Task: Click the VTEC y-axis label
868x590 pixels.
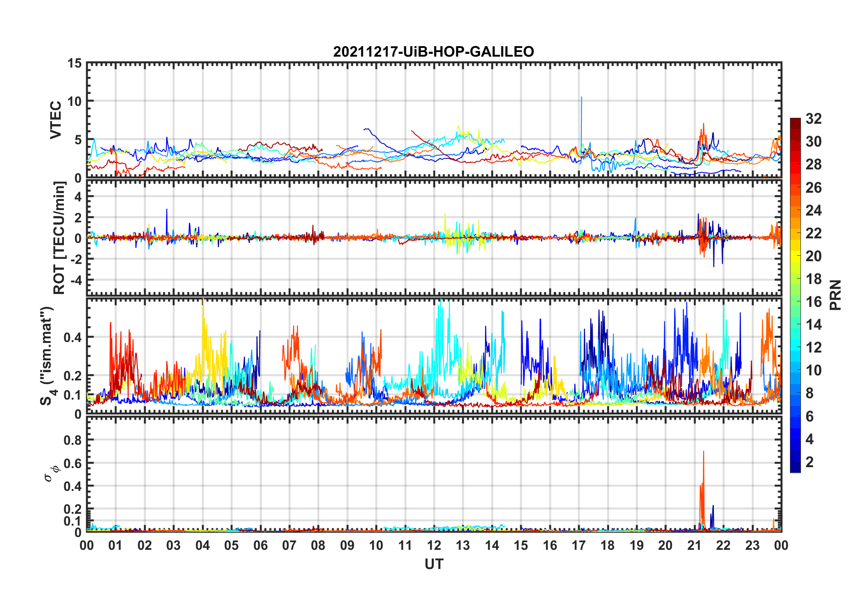Action: tap(55, 120)
